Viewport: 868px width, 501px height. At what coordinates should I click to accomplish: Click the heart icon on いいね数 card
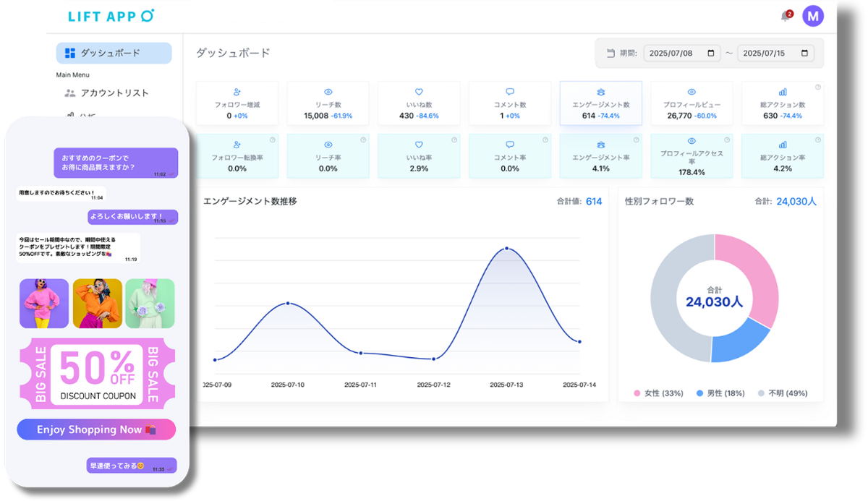pos(419,91)
